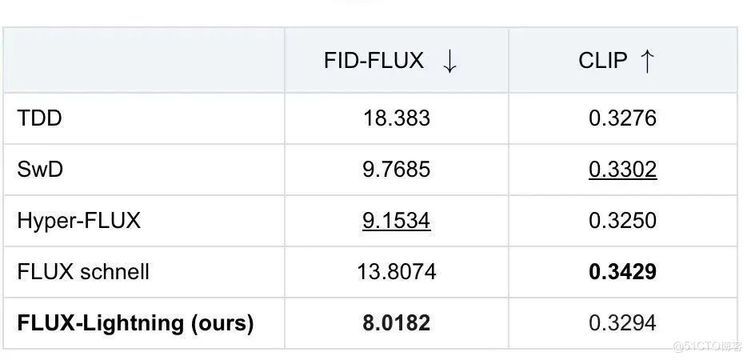The height and width of the screenshot is (360, 751).
Task: Click the CLIP column header
Action: coord(603,61)
